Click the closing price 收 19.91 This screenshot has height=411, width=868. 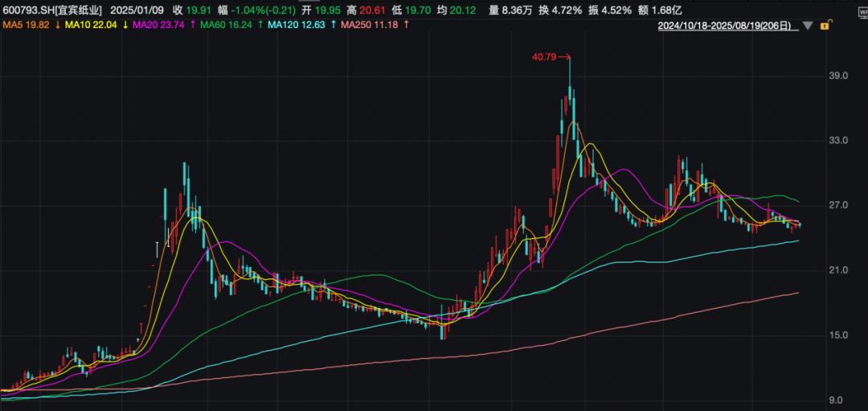[x=192, y=10]
